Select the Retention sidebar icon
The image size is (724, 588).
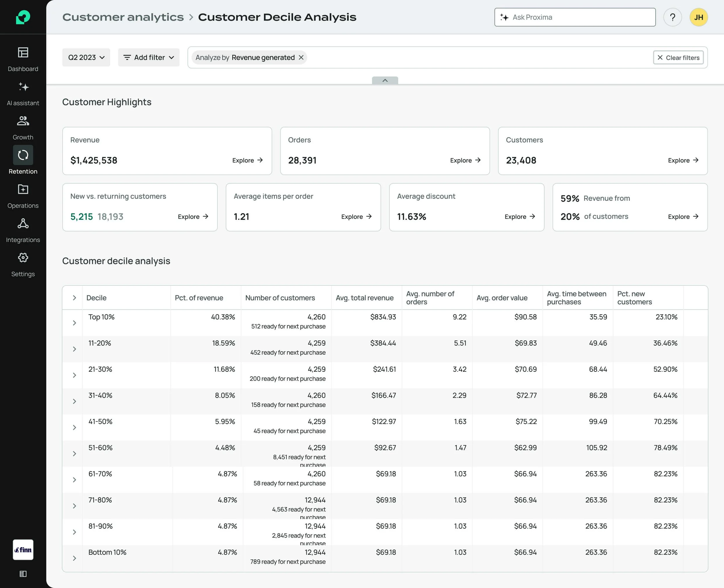coord(23,155)
